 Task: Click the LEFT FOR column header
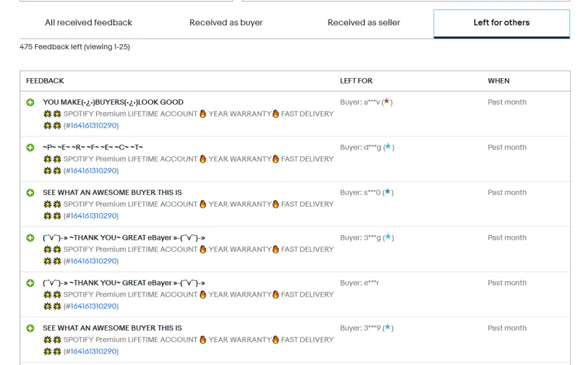point(355,80)
